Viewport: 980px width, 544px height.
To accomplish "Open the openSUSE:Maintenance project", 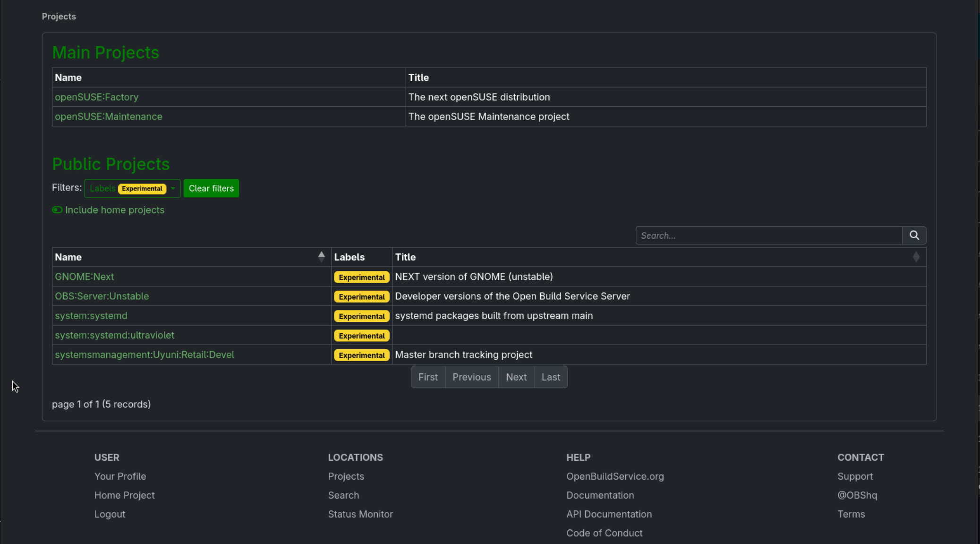I will (x=109, y=116).
